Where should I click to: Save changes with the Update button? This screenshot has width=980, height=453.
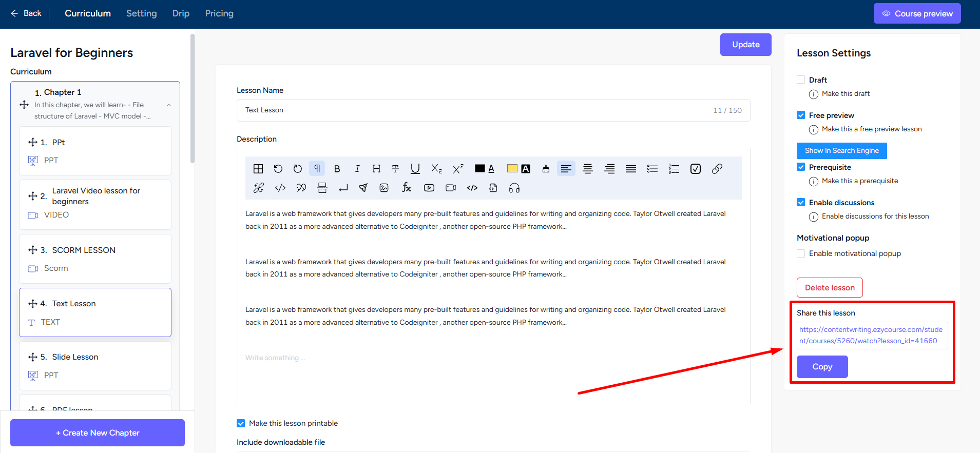(x=746, y=45)
